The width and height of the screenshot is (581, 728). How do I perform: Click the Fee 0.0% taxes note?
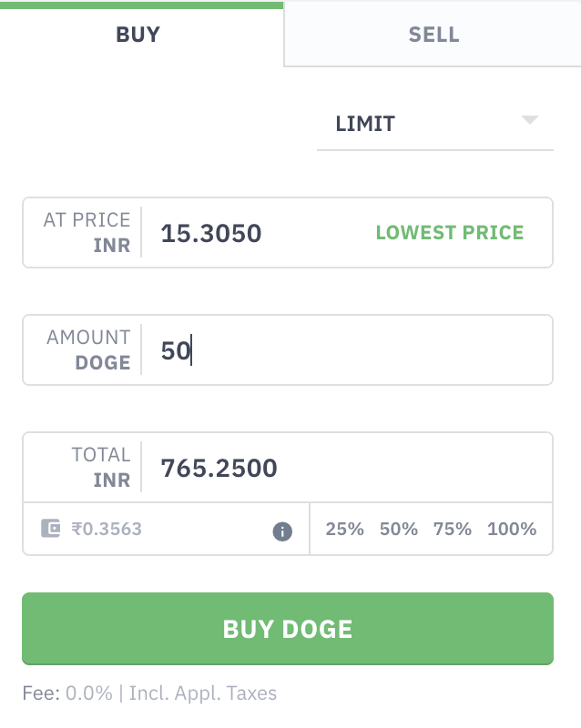(149, 693)
